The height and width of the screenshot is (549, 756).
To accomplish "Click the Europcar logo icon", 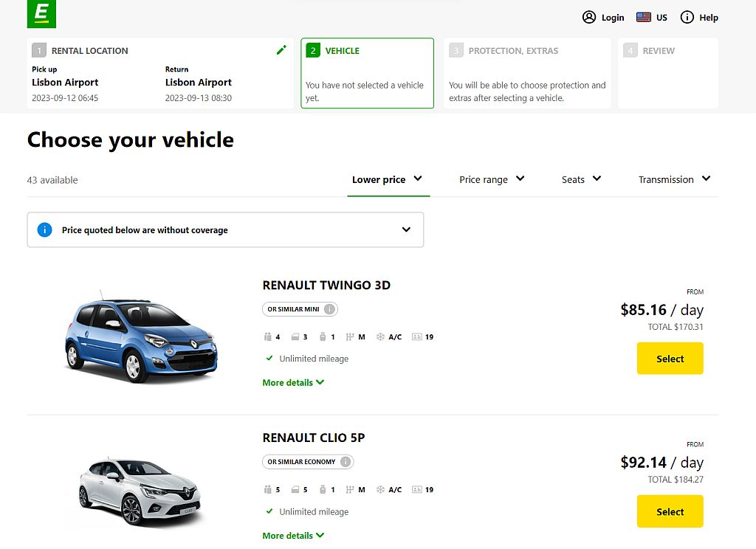I will click(x=41, y=14).
